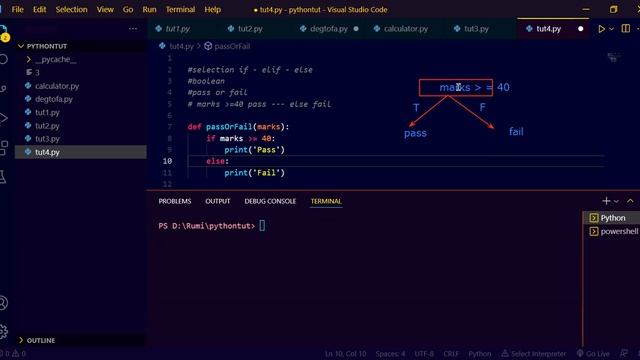Open the Go menu
The height and width of the screenshot is (360, 640).
(128, 9)
